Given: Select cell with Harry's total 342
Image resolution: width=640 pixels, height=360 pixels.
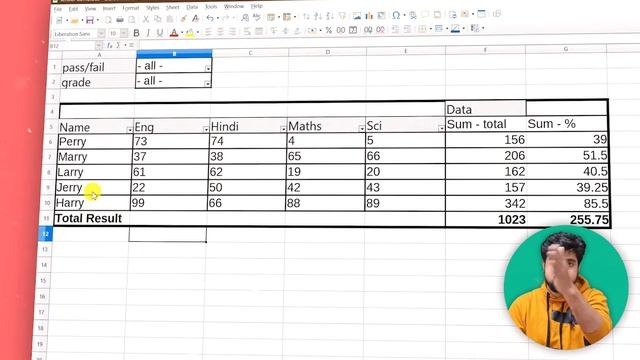Looking at the screenshot, I should point(485,203).
